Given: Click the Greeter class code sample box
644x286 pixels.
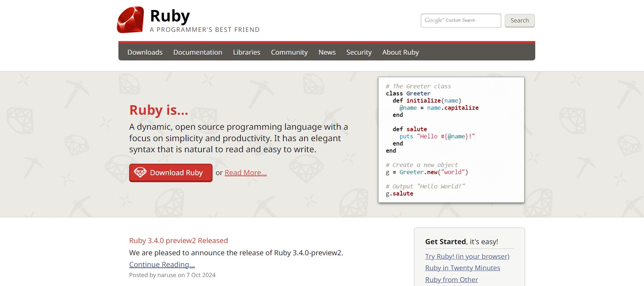Looking at the screenshot, I should [451, 140].
